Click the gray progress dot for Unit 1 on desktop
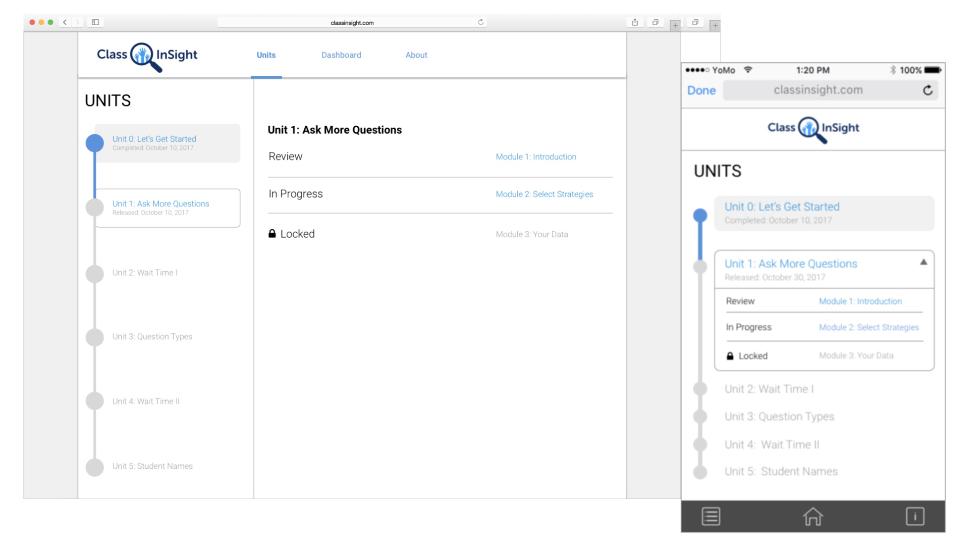The height and width of the screenshot is (558, 980). pos(95,207)
